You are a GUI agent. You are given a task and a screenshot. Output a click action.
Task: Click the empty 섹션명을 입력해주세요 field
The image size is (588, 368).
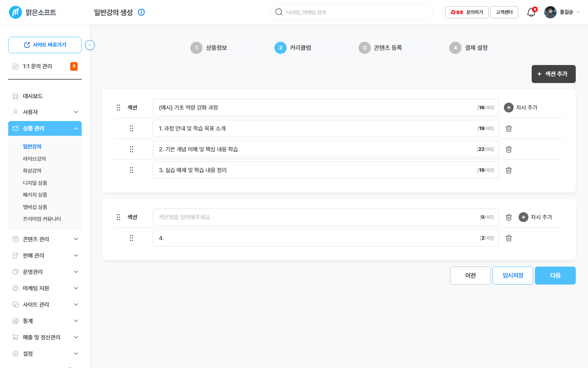coord(326,217)
